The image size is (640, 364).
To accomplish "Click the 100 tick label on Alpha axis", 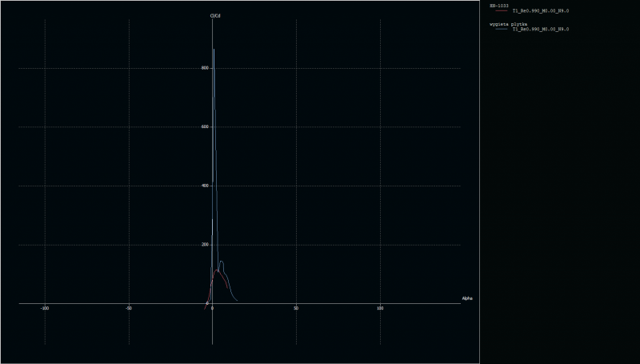I will point(380,308).
